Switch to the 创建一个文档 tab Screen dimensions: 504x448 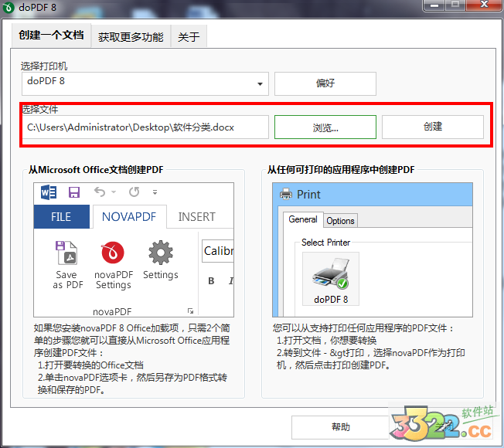52,35
